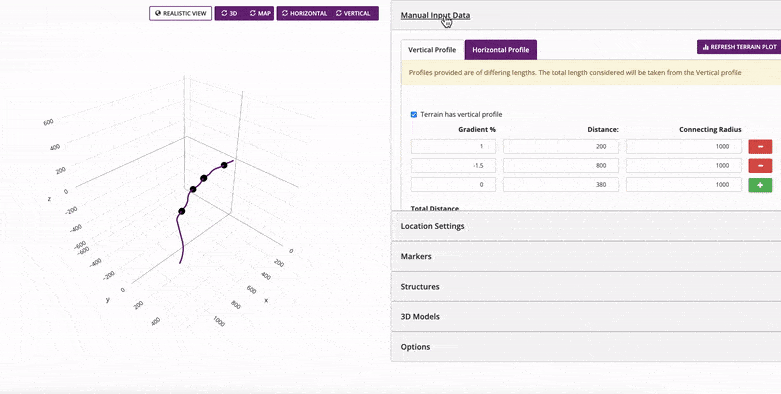The image size is (781, 394).
Task: Remove the first gradient row with the red minus button
Action: tap(760, 146)
